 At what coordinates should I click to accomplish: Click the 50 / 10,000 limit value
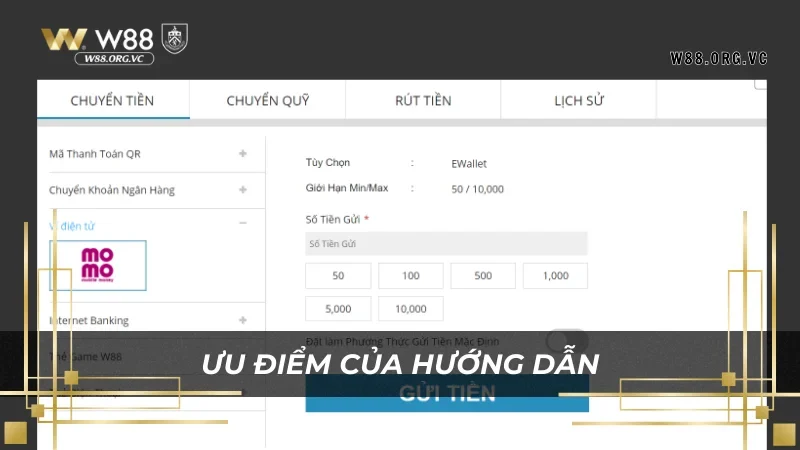tap(478, 189)
